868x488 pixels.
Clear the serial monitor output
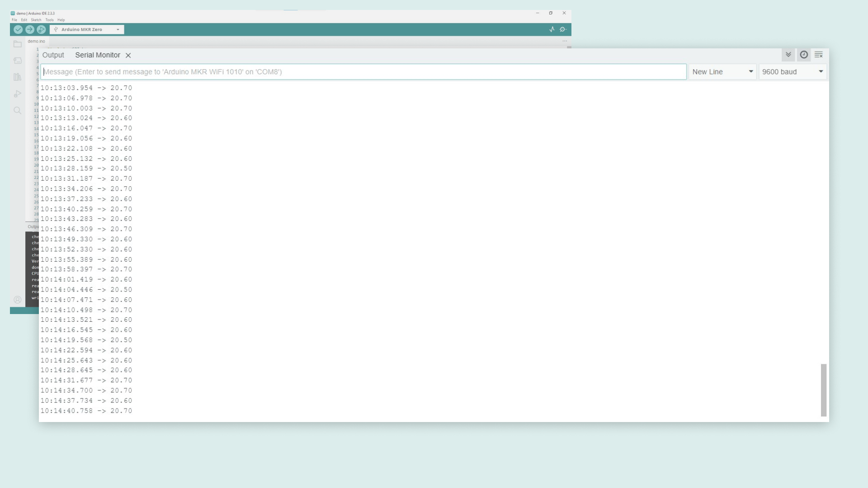point(819,55)
